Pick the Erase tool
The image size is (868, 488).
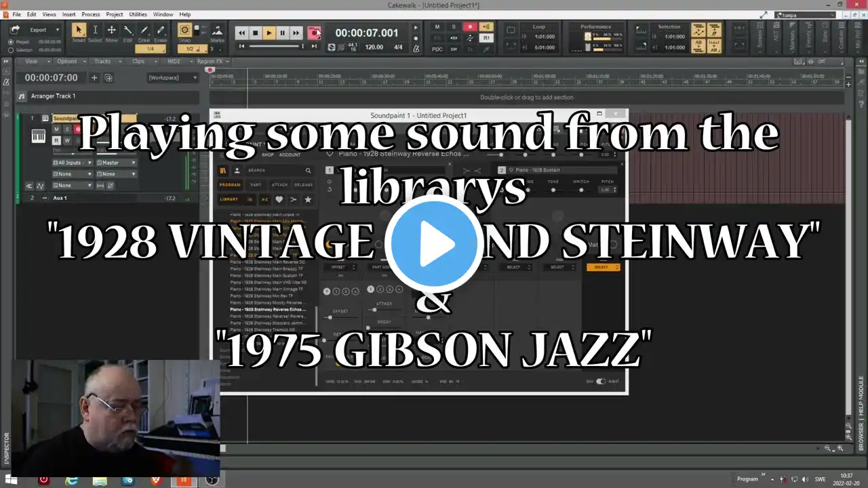coord(161,33)
